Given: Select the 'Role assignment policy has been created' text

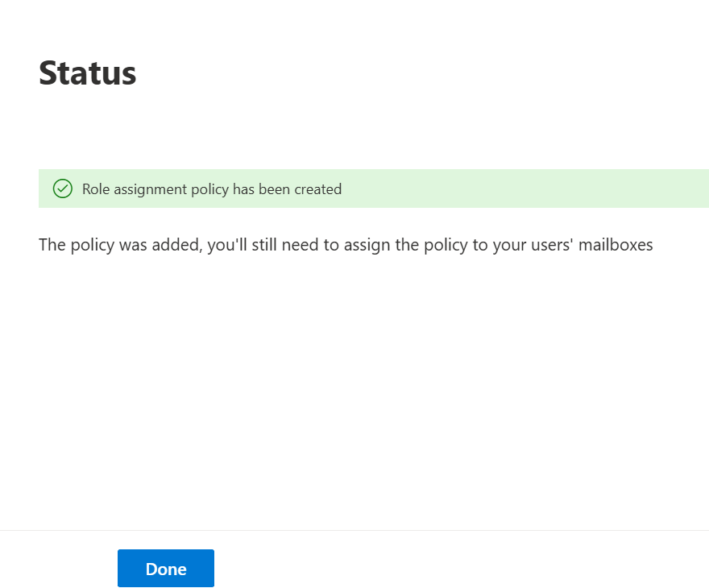Looking at the screenshot, I should (x=212, y=189).
